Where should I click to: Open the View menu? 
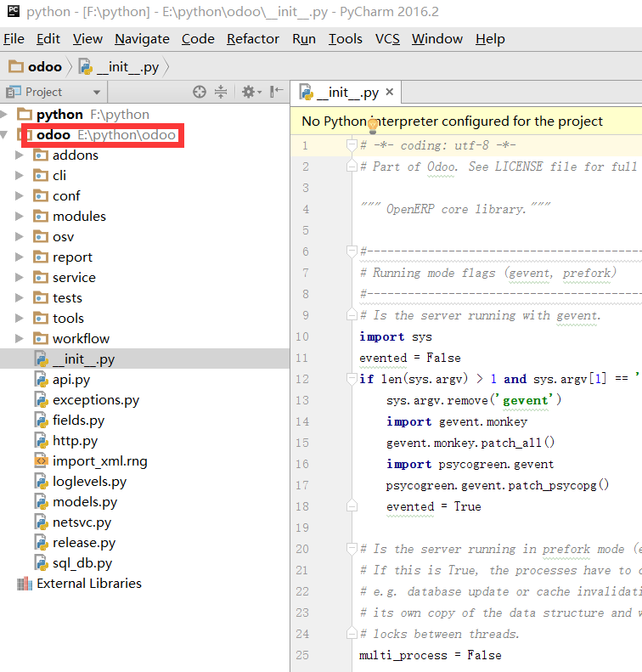pyautogui.click(x=87, y=39)
